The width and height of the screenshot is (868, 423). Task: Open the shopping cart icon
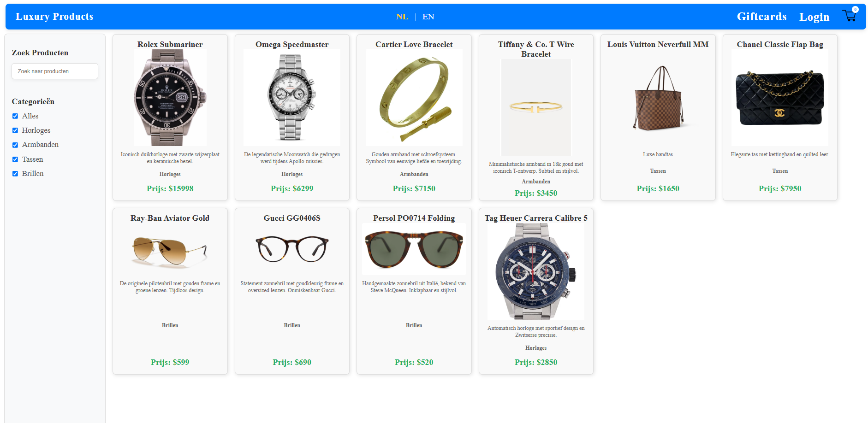pos(850,16)
